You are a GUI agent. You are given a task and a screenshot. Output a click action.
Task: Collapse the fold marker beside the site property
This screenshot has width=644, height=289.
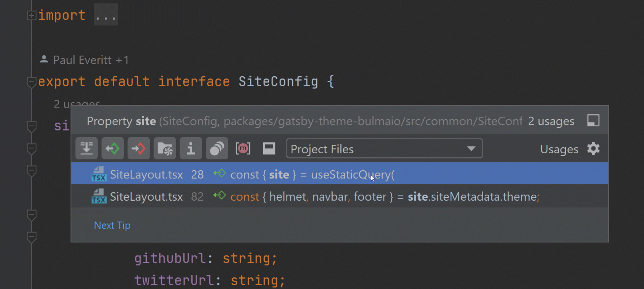pyautogui.click(x=31, y=126)
